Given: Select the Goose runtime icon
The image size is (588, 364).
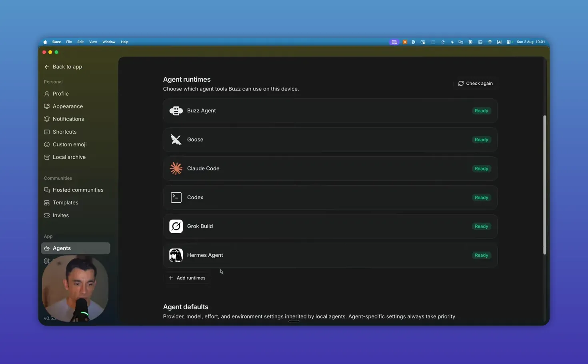Looking at the screenshot, I should pos(176,140).
